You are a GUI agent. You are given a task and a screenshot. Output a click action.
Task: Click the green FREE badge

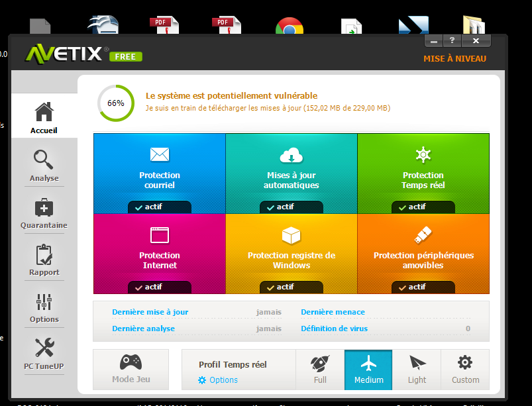pyautogui.click(x=125, y=57)
